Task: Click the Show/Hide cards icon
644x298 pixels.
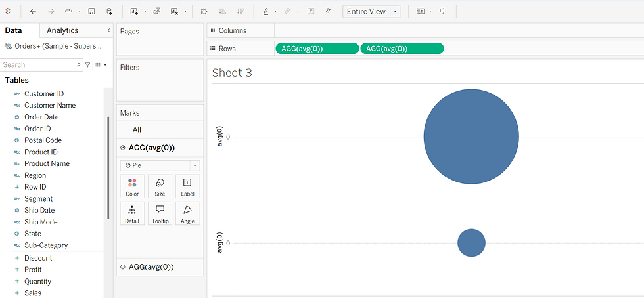Action: pos(420,12)
